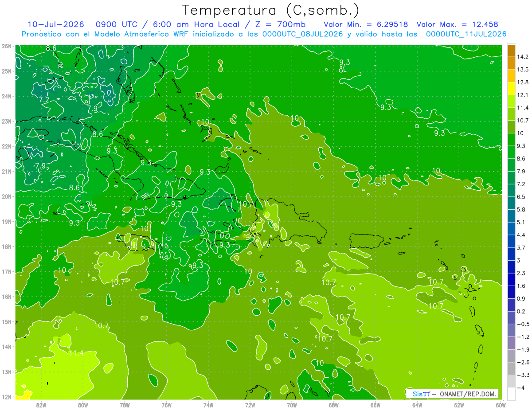Select initialization time '0000UTC_08JUL2026'
Image resolution: width=532 pixels, height=411 pixels.
pos(302,34)
